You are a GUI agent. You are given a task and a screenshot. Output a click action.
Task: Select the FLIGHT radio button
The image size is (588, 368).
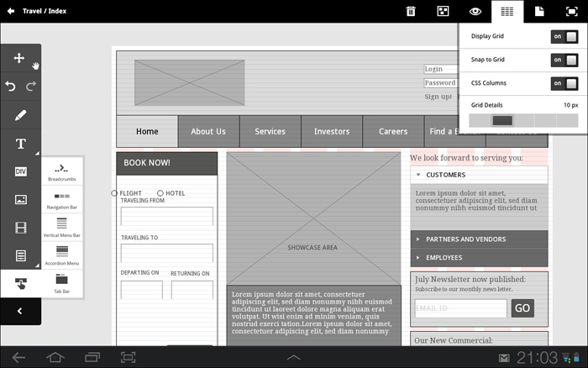pyautogui.click(x=115, y=193)
